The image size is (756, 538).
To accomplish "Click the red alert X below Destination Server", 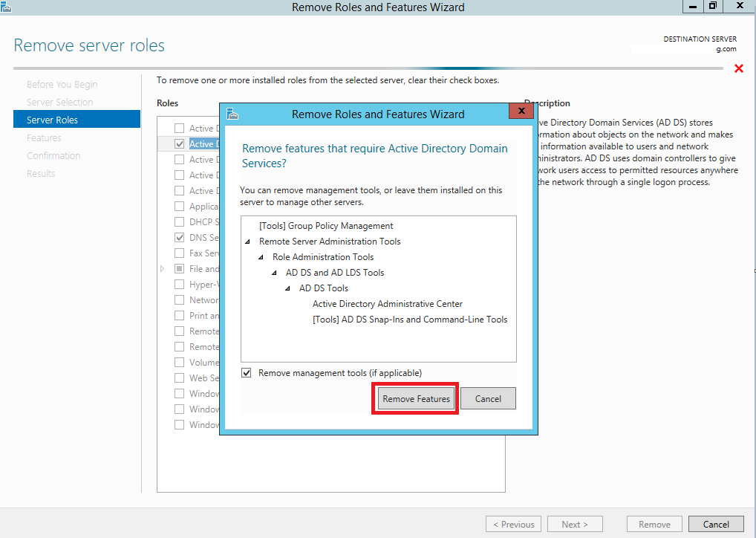I will pyautogui.click(x=739, y=68).
